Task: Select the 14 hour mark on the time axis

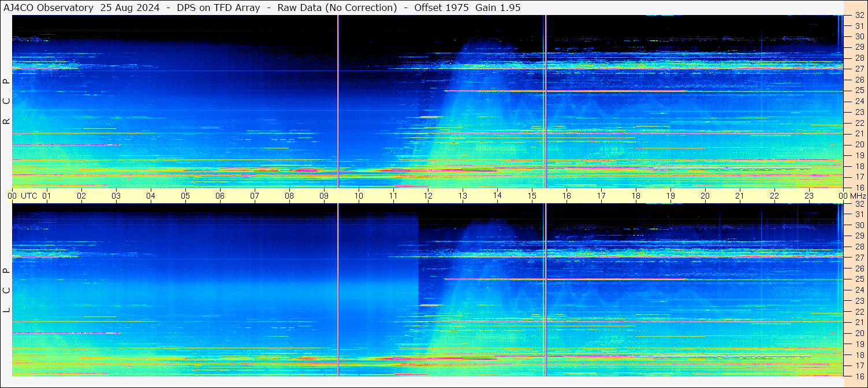Action: (497, 196)
